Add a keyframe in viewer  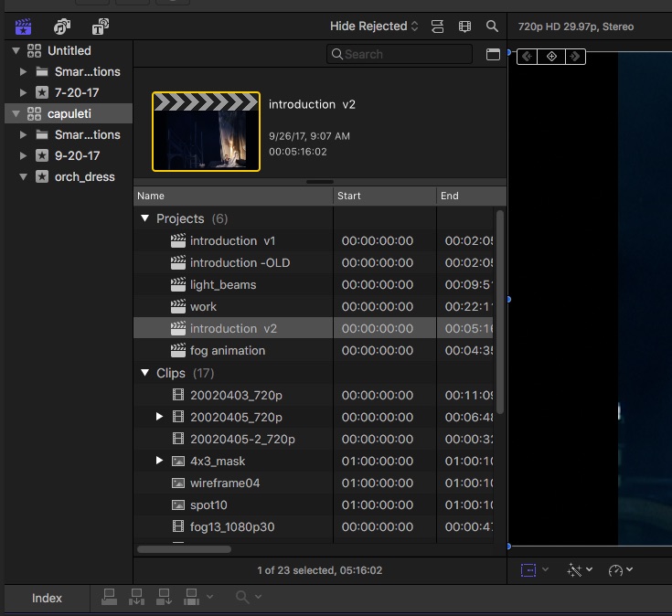pos(551,57)
